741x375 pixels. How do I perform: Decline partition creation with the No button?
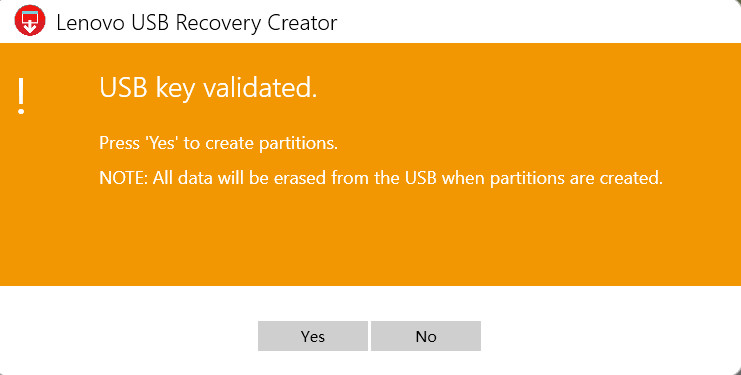(426, 336)
